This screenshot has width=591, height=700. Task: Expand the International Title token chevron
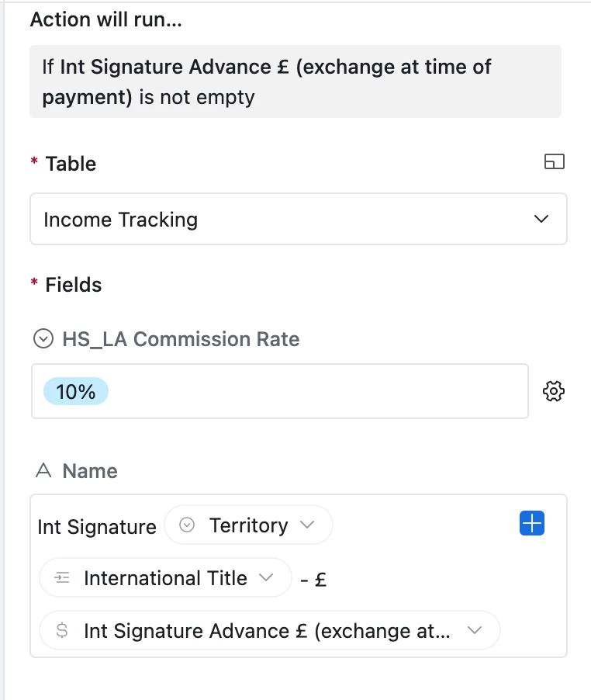[x=266, y=577]
